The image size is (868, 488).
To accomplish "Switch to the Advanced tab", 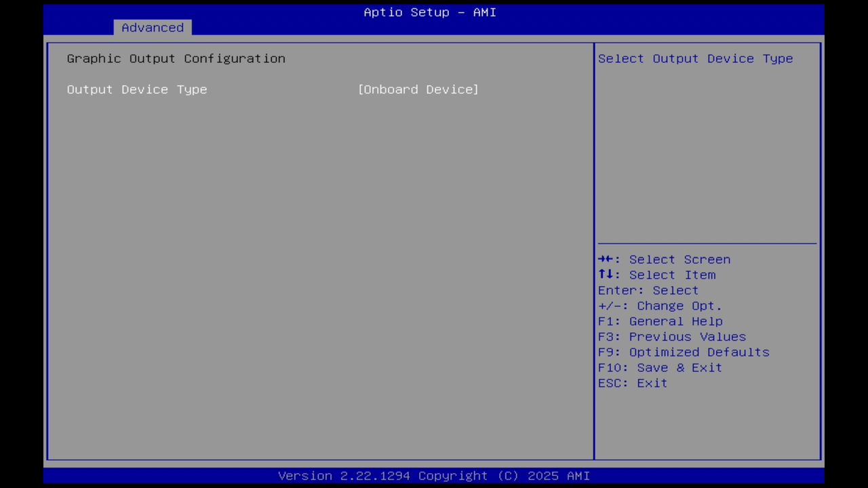I will coord(152,27).
